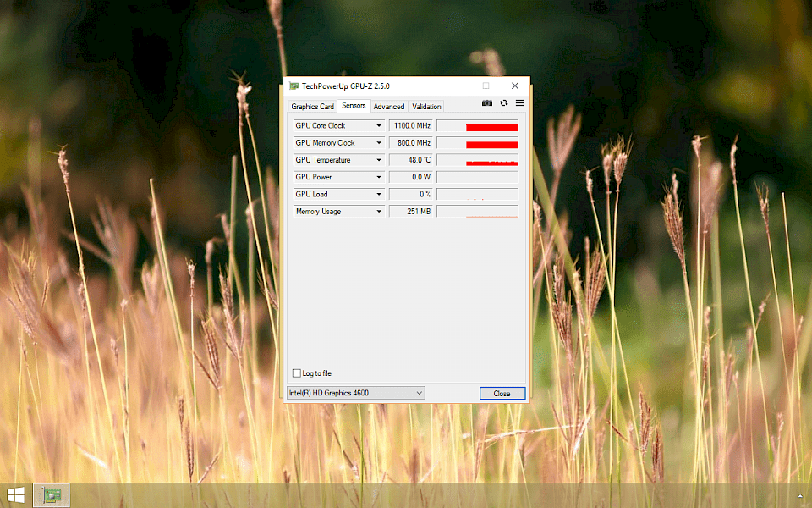This screenshot has height=508, width=812.
Task: Enable the Log to file checkbox
Action: [297, 373]
